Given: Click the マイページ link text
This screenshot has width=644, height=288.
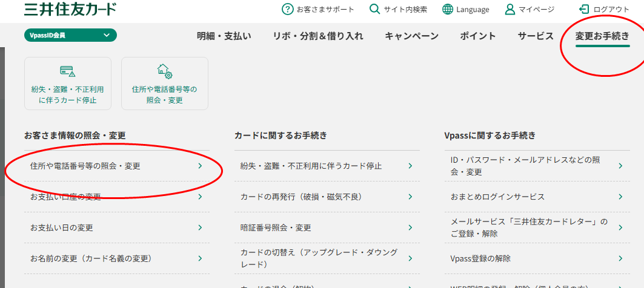Looking at the screenshot, I should pos(536,10).
